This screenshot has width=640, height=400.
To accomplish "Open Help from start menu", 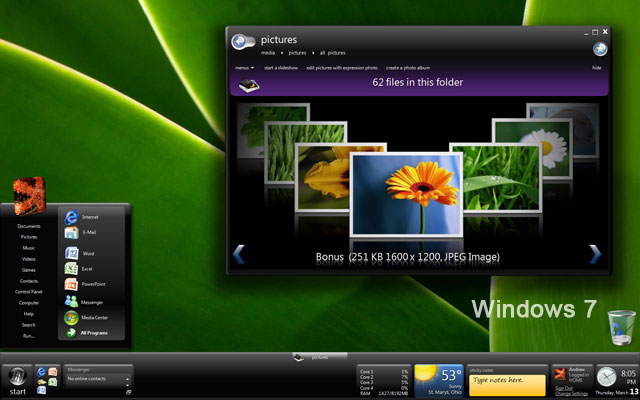I will pos(29,314).
